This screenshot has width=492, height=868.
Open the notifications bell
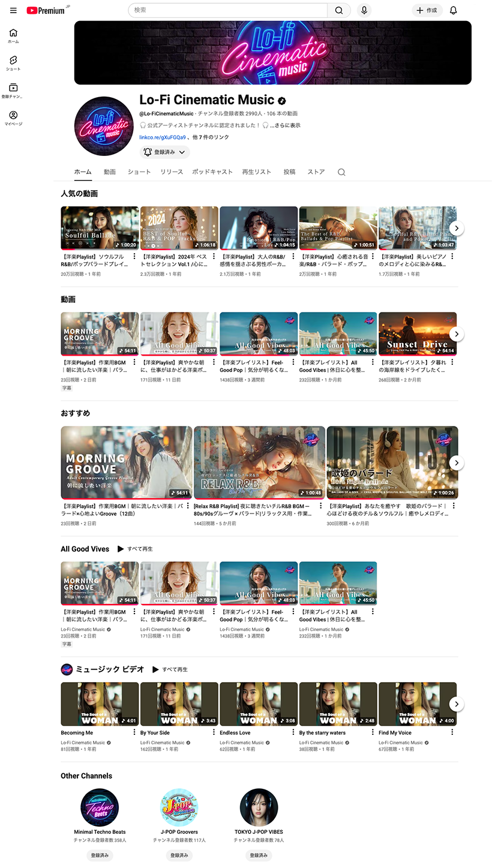[453, 10]
